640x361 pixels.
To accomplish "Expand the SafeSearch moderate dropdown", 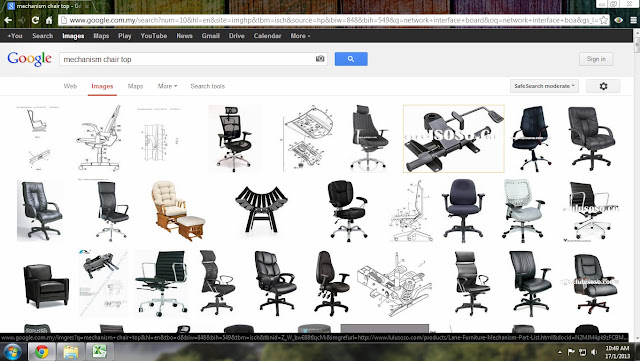I will tap(544, 86).
